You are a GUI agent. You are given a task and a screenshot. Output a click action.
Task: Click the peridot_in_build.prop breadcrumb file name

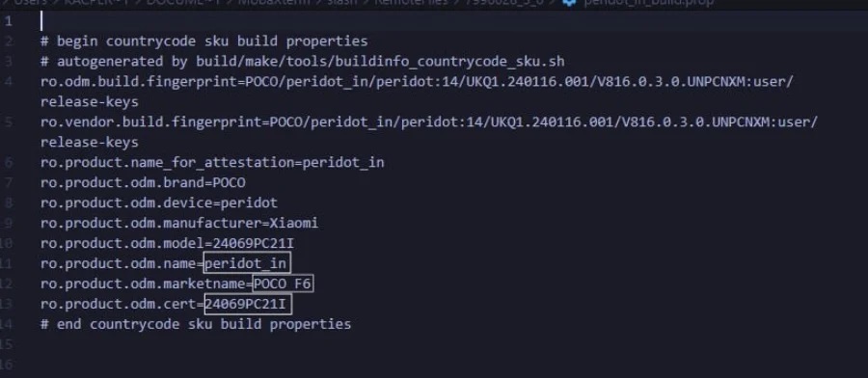click(648, 2)
